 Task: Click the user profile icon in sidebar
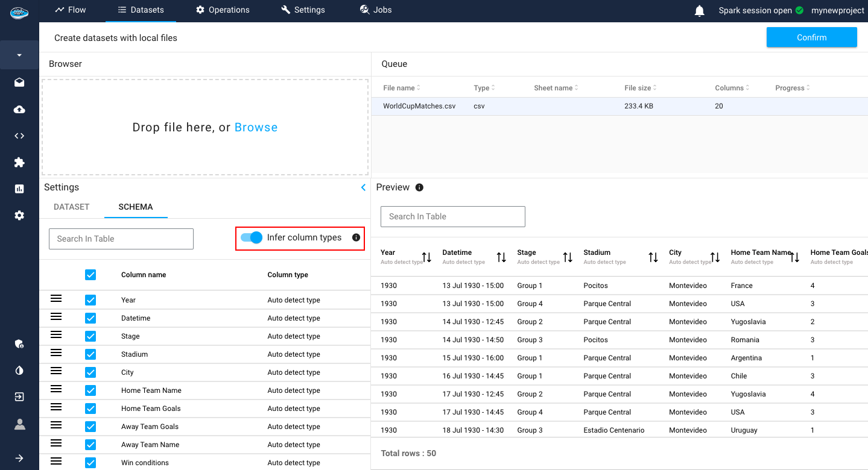point(19,424)
